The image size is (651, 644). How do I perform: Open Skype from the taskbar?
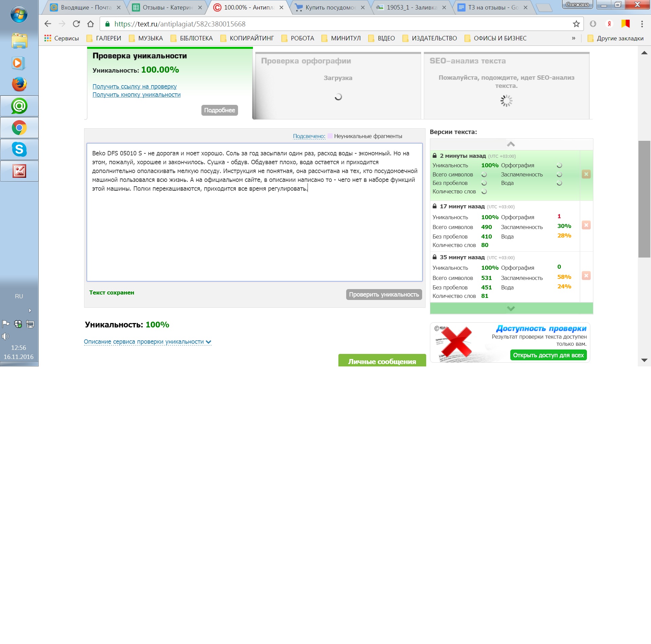tap(19, 149)
